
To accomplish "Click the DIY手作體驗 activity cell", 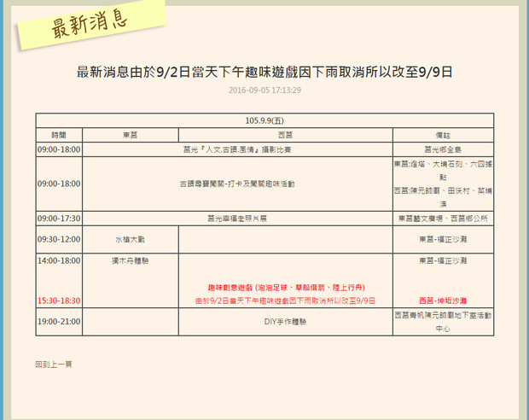I will click(285, 322).
